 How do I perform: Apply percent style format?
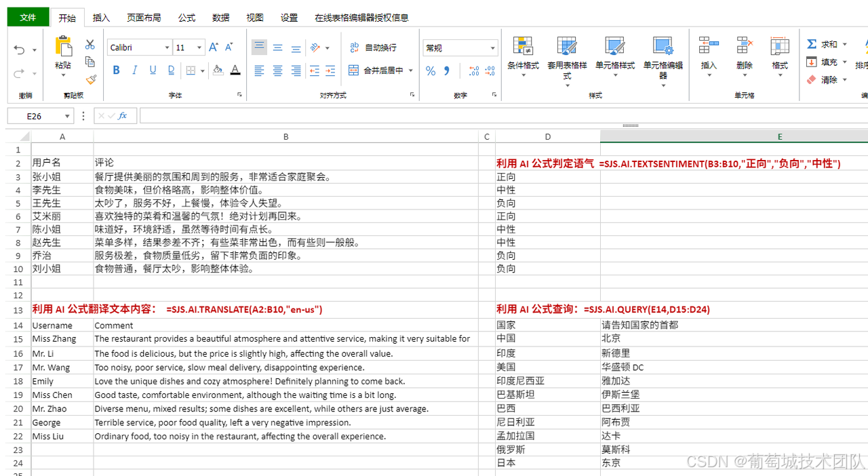[431, 71]
